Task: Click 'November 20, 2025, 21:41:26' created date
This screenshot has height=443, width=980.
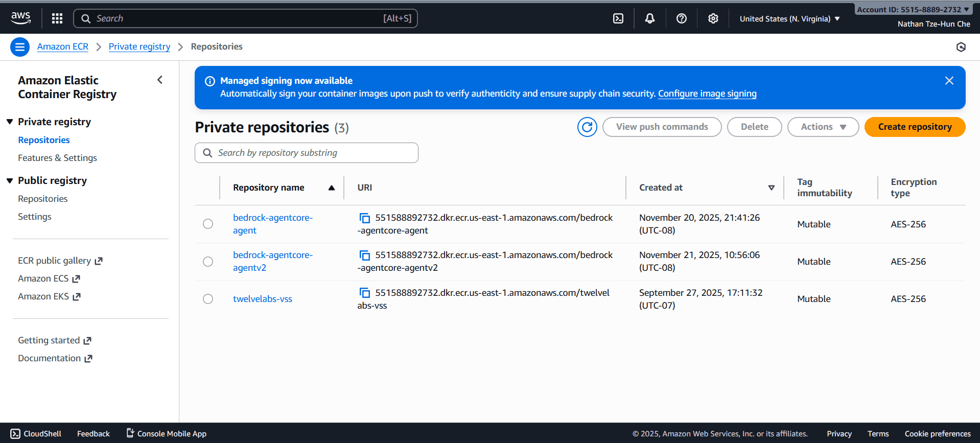Action: click(x=699, y=218)
